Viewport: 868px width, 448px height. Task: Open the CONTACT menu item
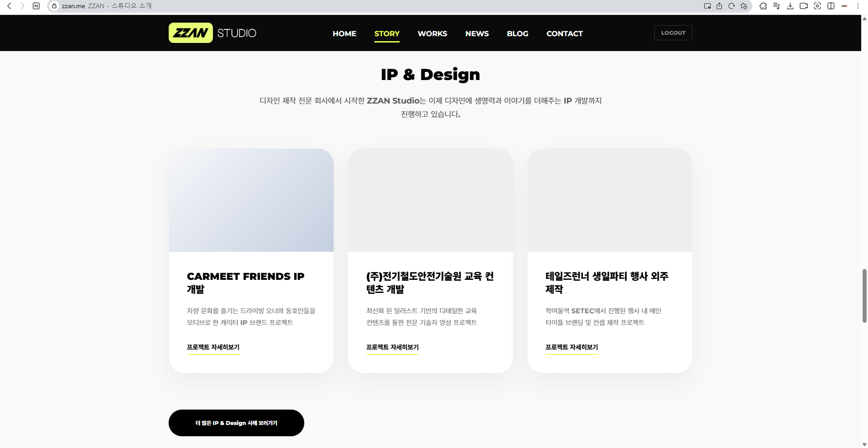[x=564, y=33]
